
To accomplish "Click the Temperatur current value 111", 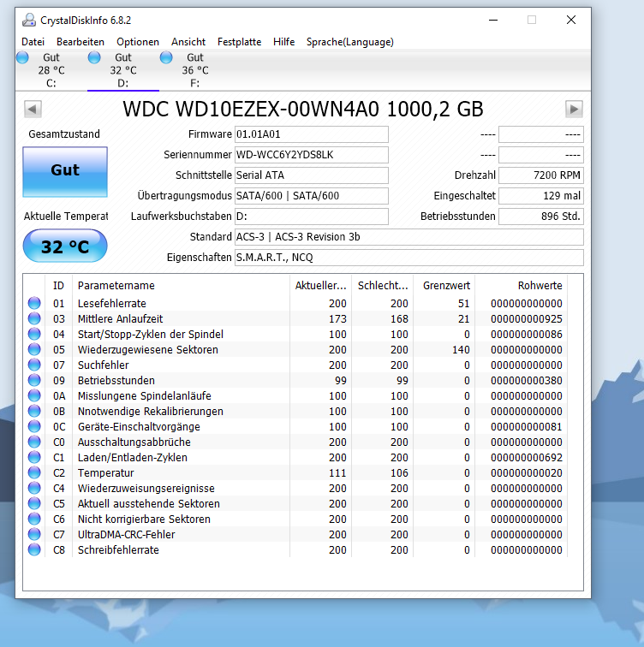I will (x=337, y=473).
